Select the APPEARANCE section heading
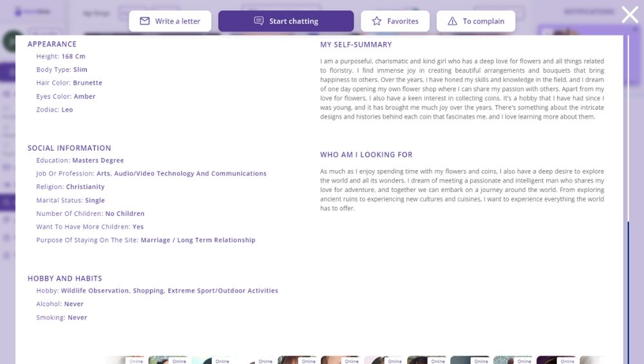Screen dimensions: 644x364 (52, 44)
